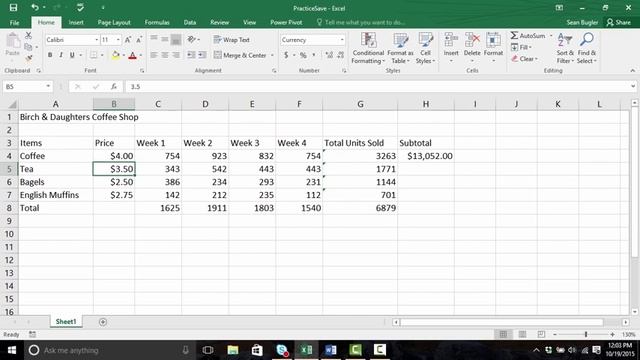Click the Share button
The height and width of the screenshot is (360, 640).
(618, 22)
